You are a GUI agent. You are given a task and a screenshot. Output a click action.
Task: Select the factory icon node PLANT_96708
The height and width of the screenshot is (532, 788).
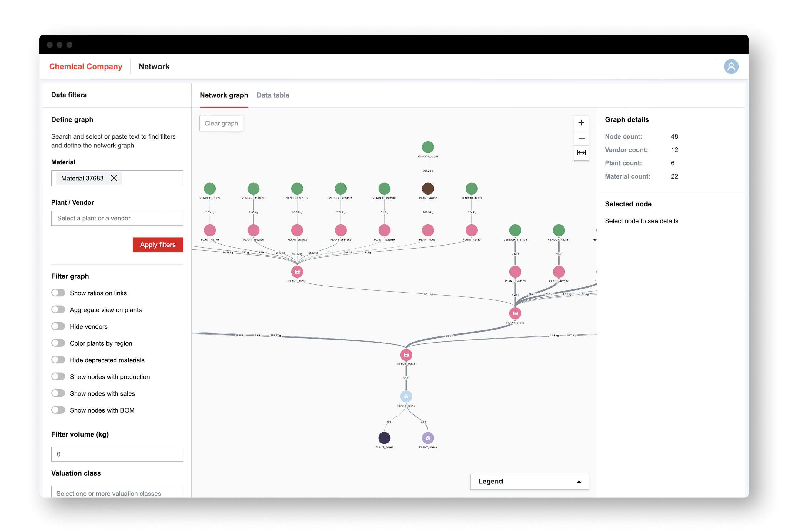pos(297,271)
